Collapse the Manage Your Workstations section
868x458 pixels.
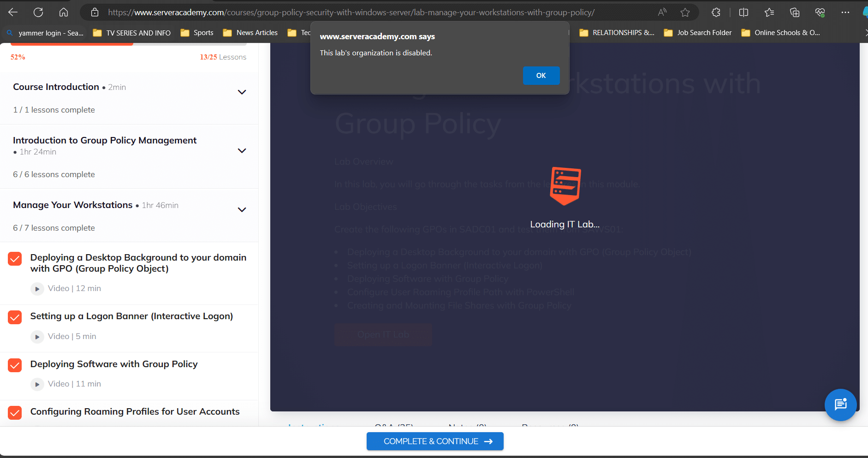(x=242, y=210)
